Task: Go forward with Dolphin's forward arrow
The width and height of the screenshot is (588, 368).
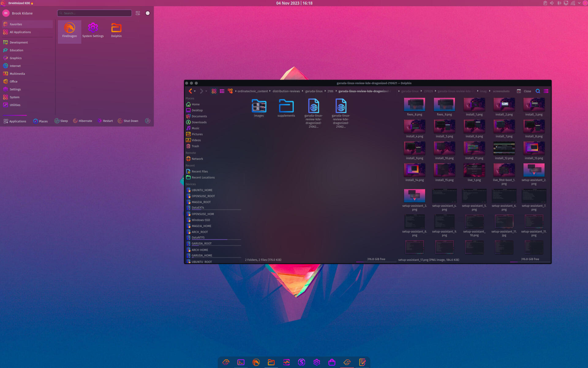Action: point(201,91)
